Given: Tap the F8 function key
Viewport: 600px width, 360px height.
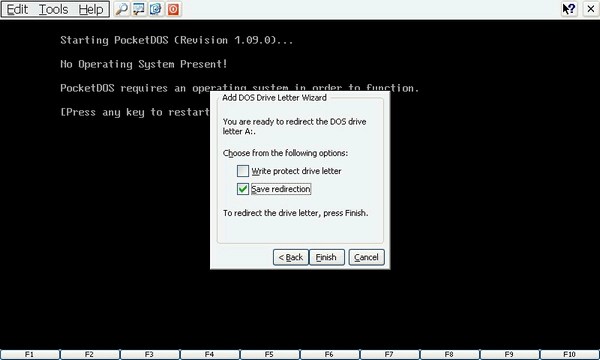Looking at the screenshot, I should click(450, 355).
